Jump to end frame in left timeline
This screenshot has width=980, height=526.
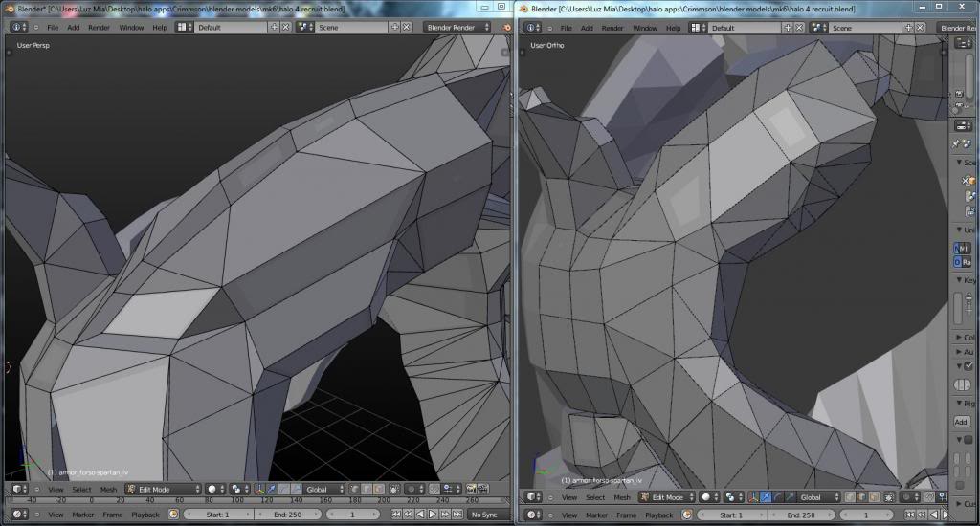tap(456, 515)
